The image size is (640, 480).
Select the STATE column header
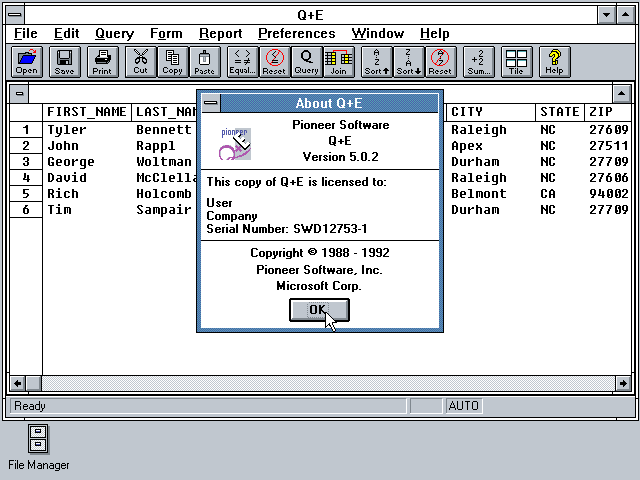point(560,112)
